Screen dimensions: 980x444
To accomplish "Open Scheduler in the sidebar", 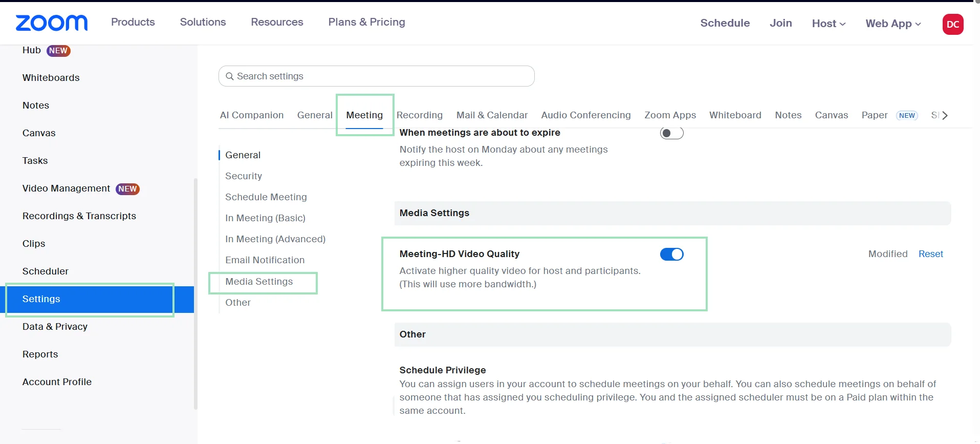I will [46, 271].
